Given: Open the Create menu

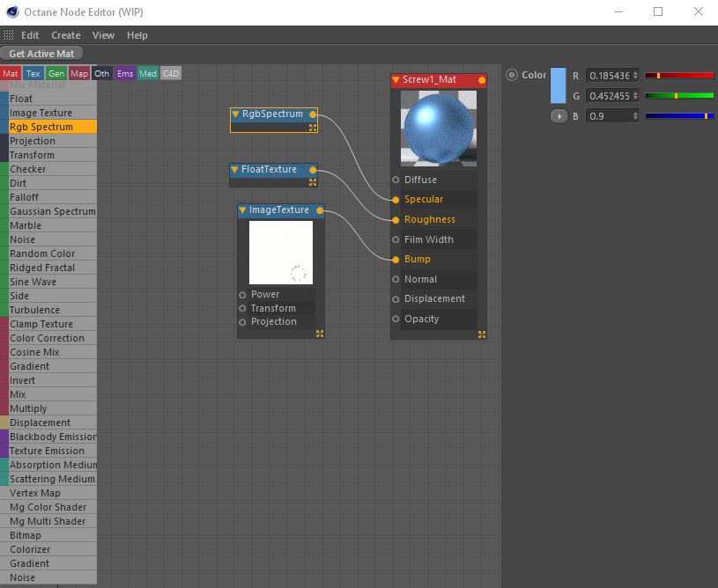Looking at the screenshot, I should 66,35.
